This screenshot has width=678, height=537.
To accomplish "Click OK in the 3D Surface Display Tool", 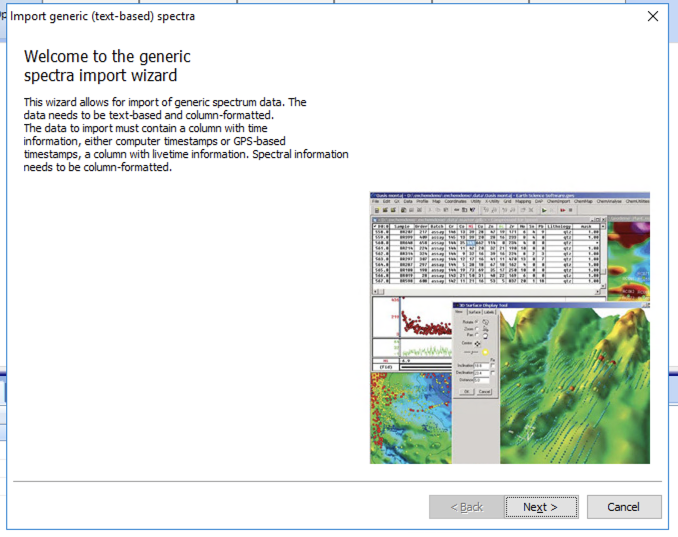I will 467,391.
